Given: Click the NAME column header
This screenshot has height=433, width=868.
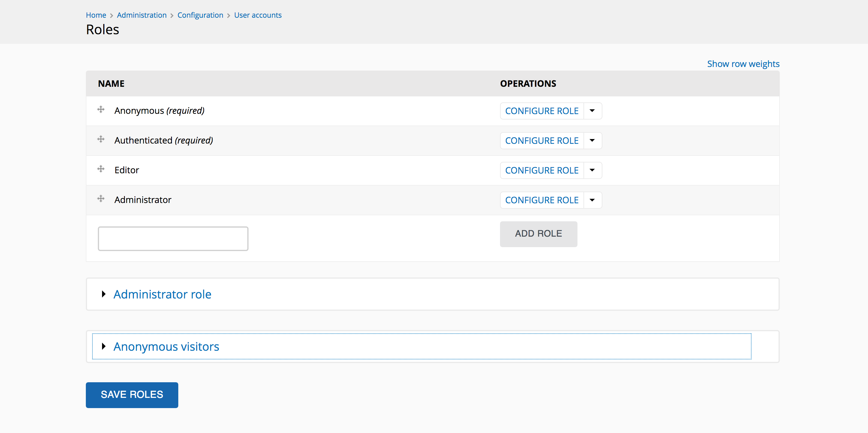Looking at the screenshot, I should (111, 84).
